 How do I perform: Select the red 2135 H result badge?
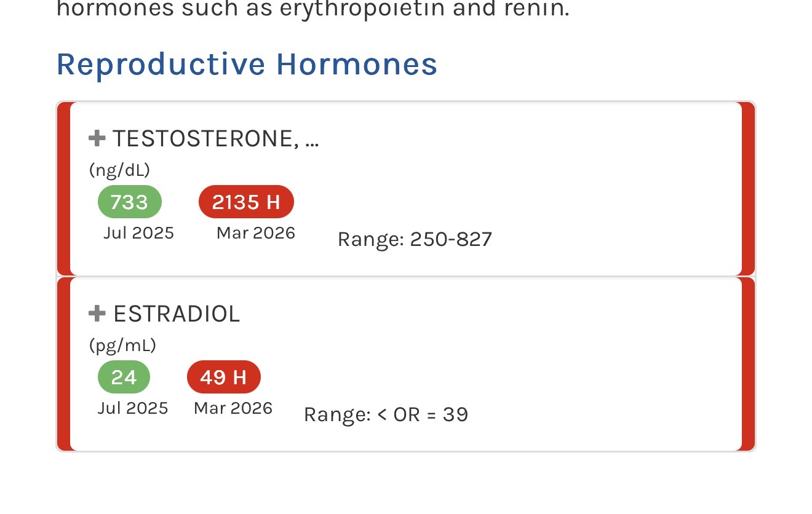pyautogui.click(x=246, y=202)
